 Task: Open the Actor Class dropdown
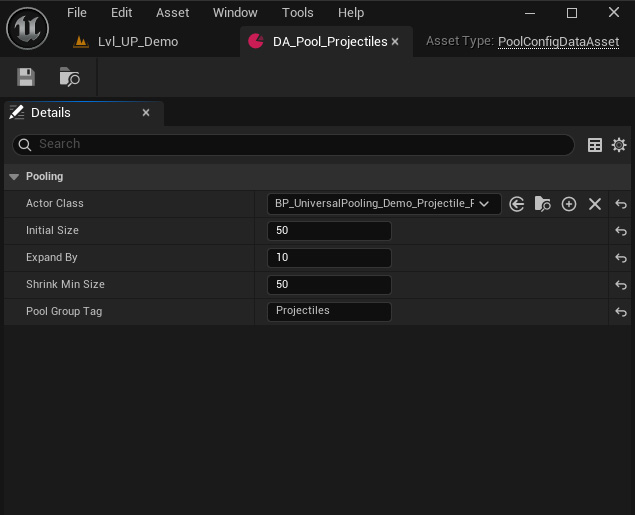[x=384, y=204]
